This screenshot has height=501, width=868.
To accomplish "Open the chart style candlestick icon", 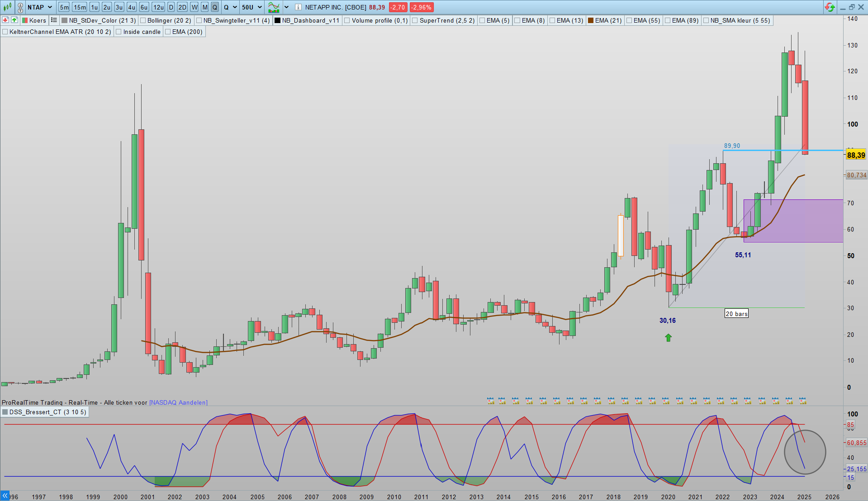I will 7,7.
